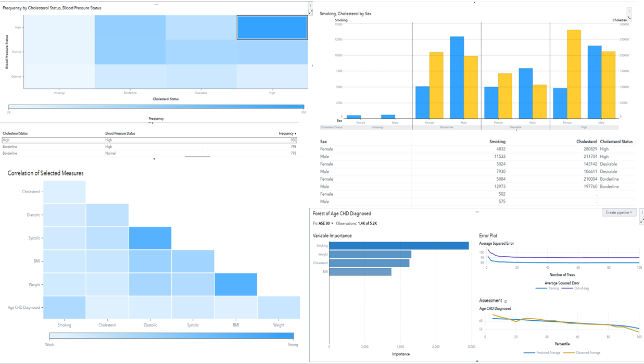Open the heat map options menu (three dots)
This screenshot has height=364, width=644.
coord(311,6)
